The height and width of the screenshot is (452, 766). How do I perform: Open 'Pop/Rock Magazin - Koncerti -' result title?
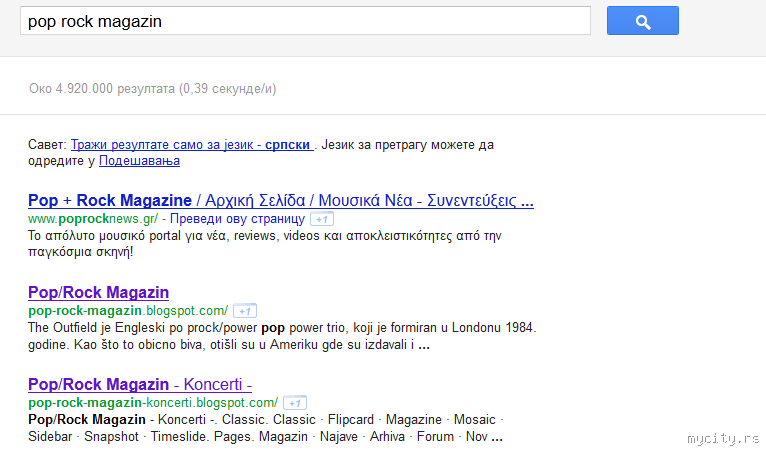click(x=140, y=384)
